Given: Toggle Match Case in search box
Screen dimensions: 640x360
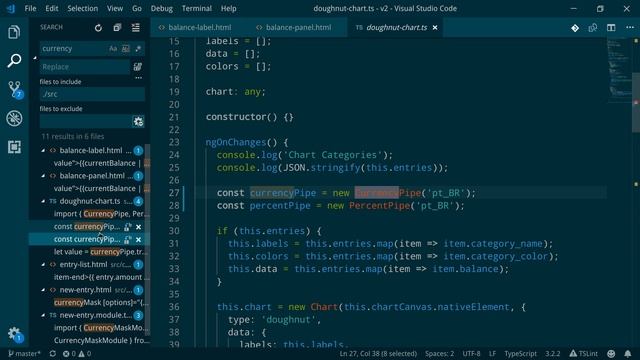Looking at the screenshot, I should pyautogui.click(x=113, y=49).
